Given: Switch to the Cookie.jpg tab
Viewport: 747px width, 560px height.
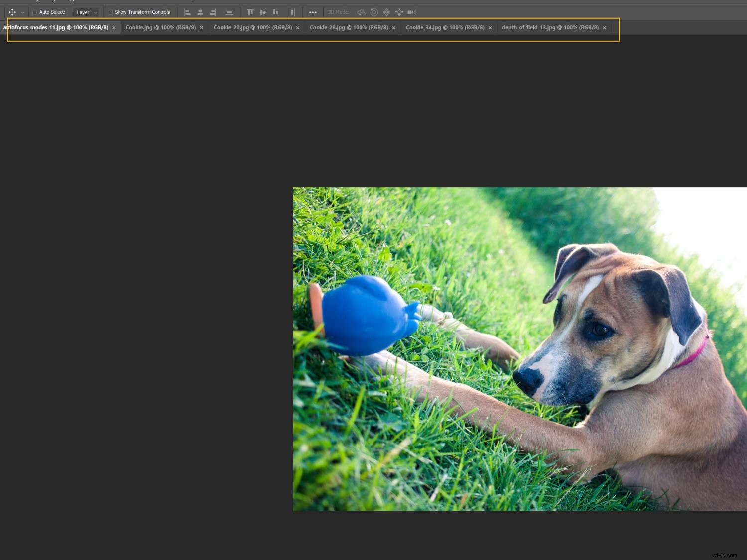Looking at the screenshot, I should click(x=159, y=27).
